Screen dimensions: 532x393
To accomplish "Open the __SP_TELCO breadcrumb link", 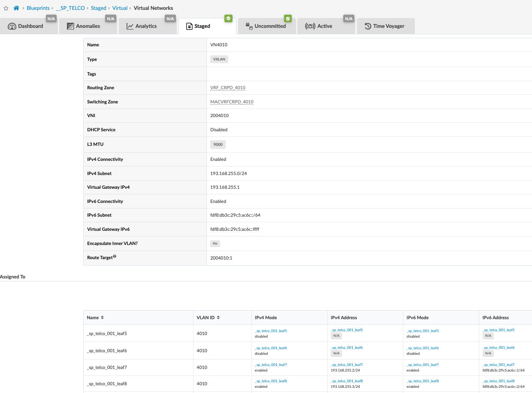I will click(70, 8).
